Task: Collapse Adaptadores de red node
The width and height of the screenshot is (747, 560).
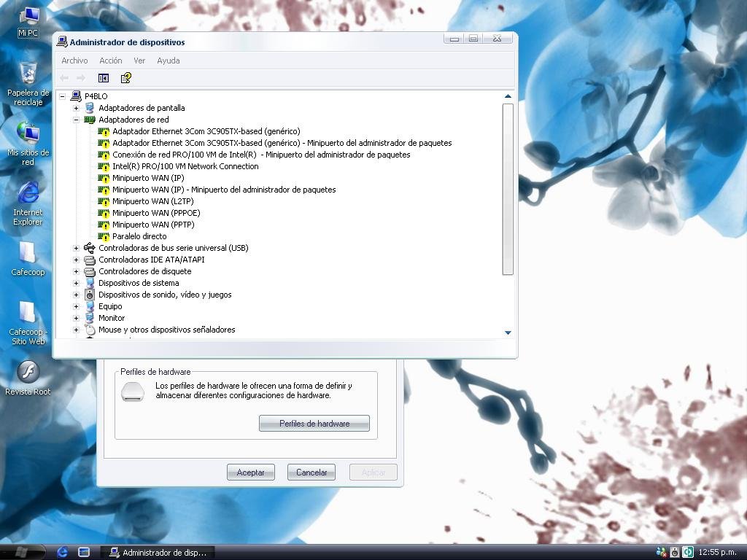Action: click(x=76, y=120)
